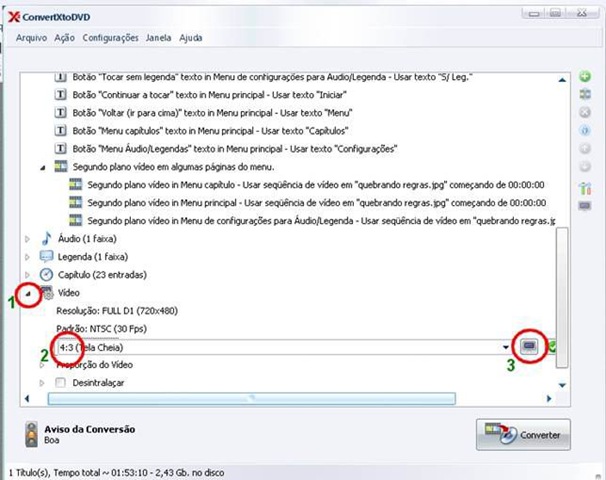
Task: Collapse the Vídeo tree node
Action: [28, 294]
